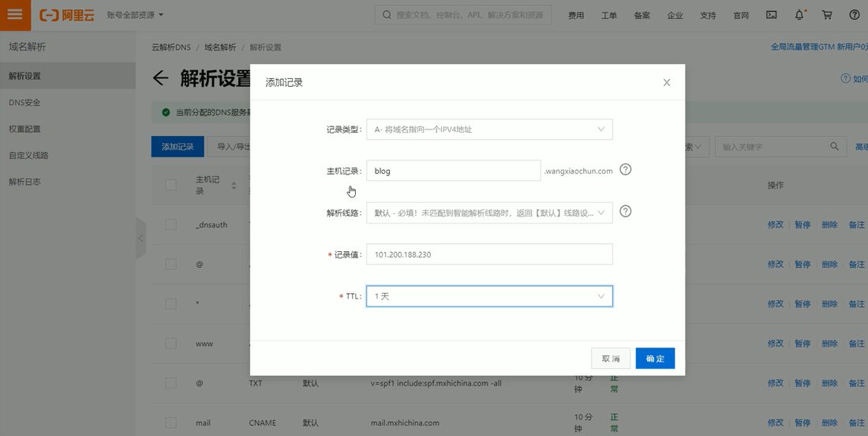The height and width of the screenshot is (436, 868).
Task: Click v=spf1 include:spf.mxhichina.com value
Action: click(x=436, y=383)
